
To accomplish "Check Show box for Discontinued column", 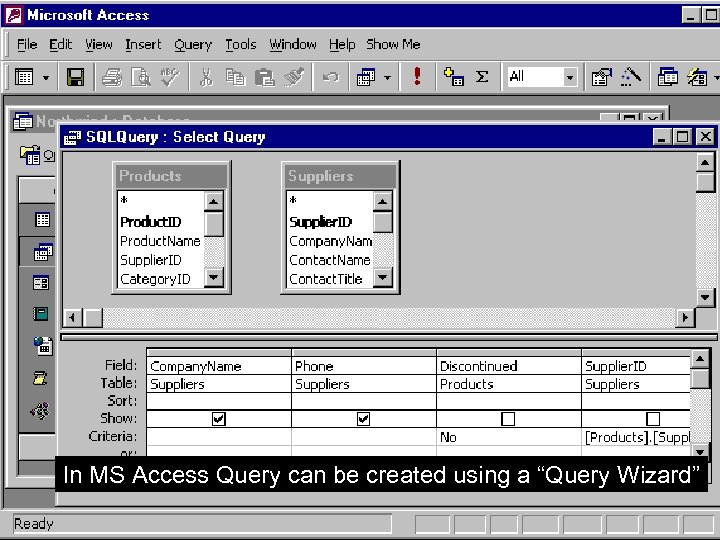I will coord(508,419).
